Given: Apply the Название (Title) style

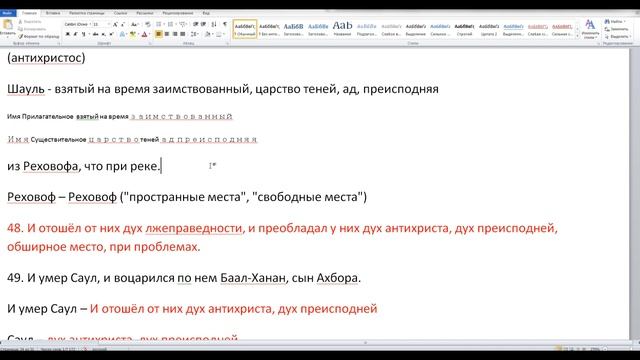Looking at the screenshot, I should 342,29.
